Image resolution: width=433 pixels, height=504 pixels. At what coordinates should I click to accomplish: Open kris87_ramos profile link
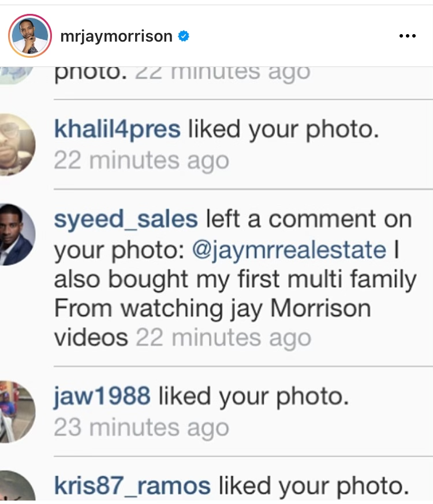coord(132,486)
